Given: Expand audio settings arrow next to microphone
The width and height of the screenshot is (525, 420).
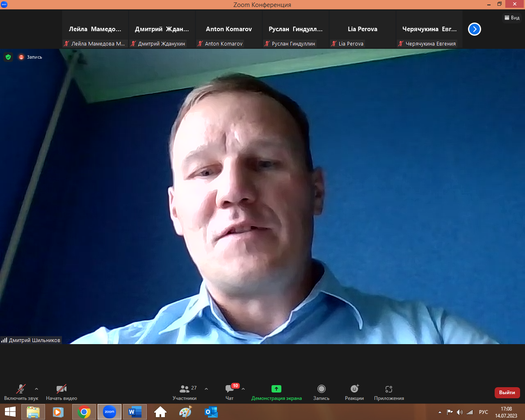Looking at the screenshot, I should point(37,389).
